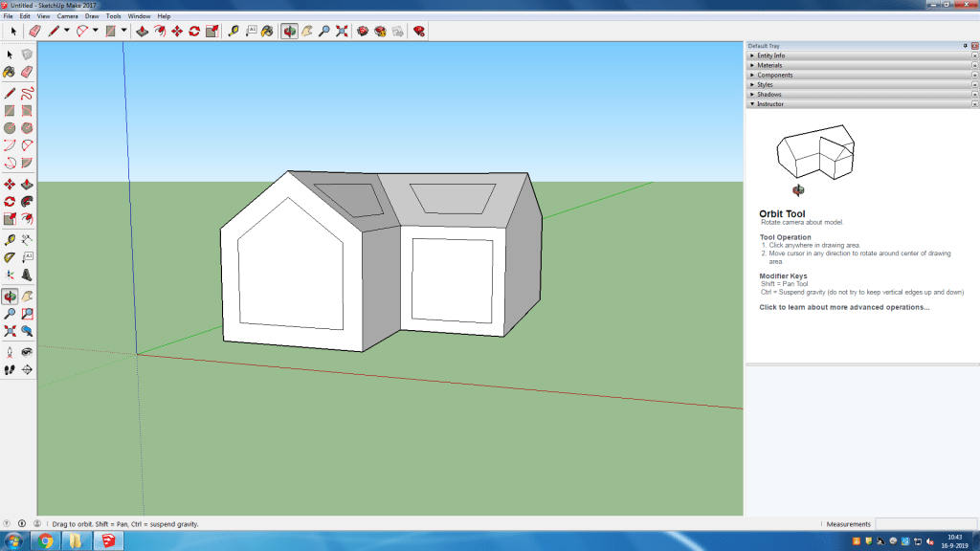Image resolution: width=980 pixels, height=551 pixels.
Task: Activate the Tape Measure tool in top toolbar
Action: pyautogui.click(x=234, y=31)
